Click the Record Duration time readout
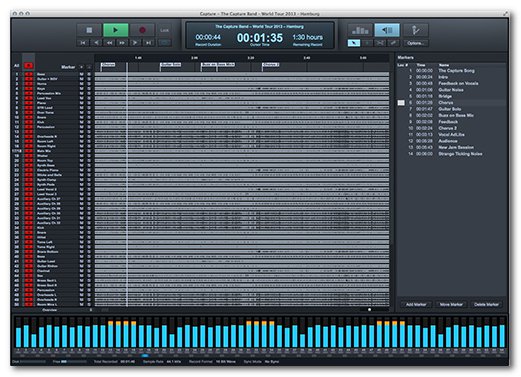521x377 pixels. (208, 37)
